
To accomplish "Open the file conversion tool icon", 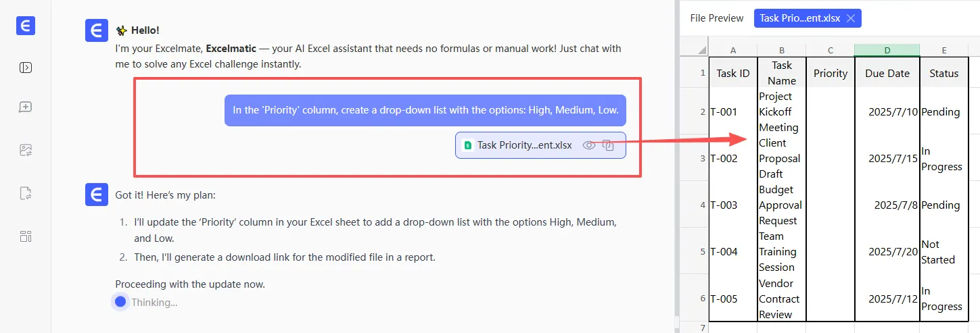I will click(26, 194).
